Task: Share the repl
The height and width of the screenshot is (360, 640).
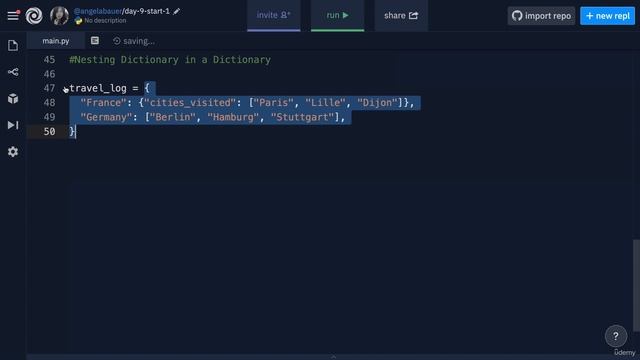Action: click(401, 16)
